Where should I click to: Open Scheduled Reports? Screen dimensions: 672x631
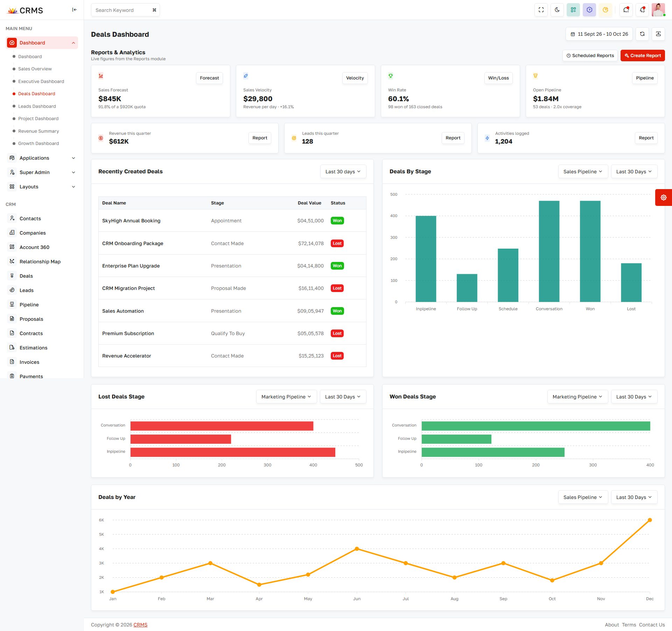click(590, 55)
